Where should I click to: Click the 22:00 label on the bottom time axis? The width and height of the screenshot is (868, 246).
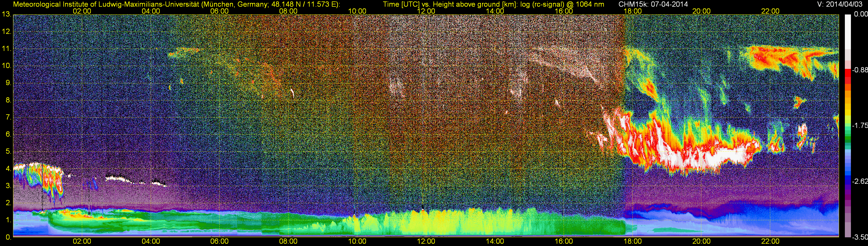(x=770, y=241)
